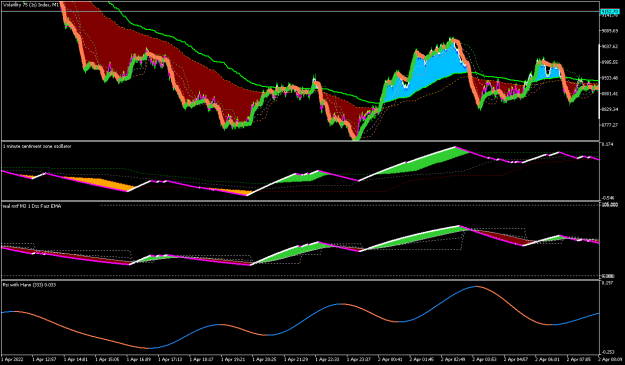Click the '1 Apr 12:57' time axis label

pos(44,359)
